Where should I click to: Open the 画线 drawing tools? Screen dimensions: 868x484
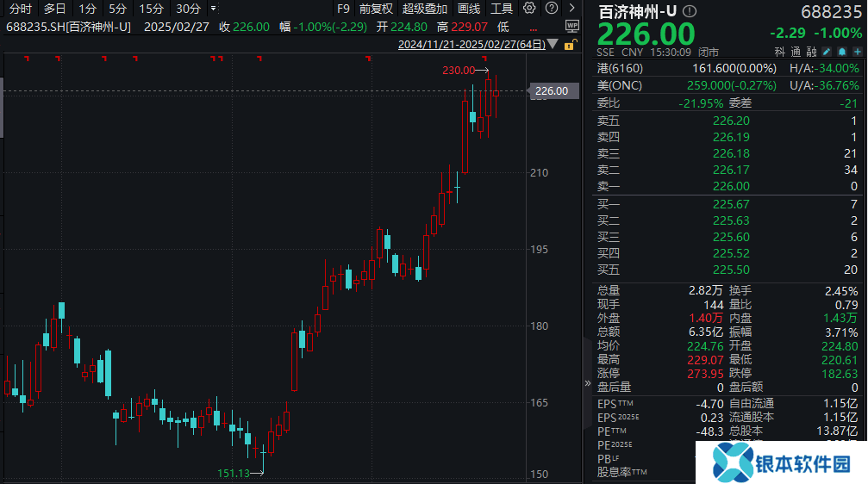(x=469, y=9)
